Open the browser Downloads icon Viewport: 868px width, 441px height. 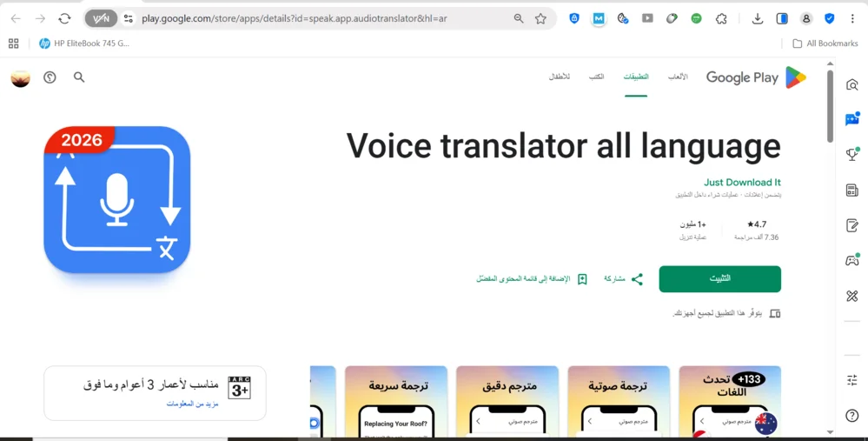[x=758, y=18]
